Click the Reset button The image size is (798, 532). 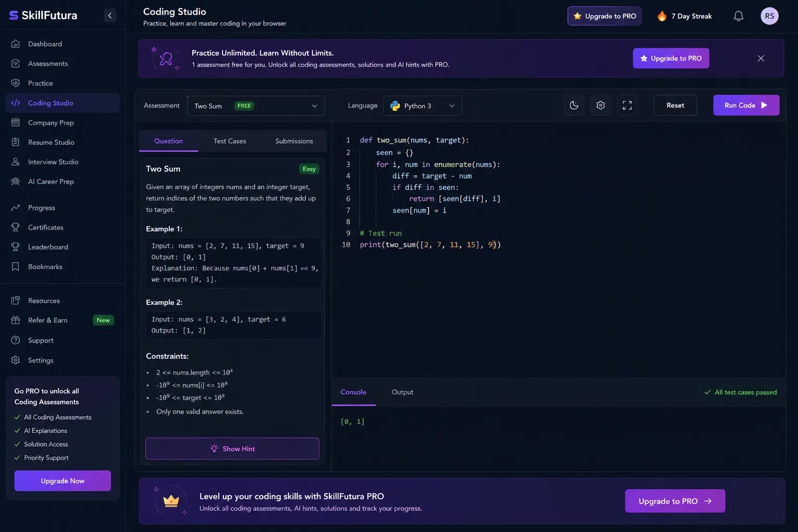675,105
